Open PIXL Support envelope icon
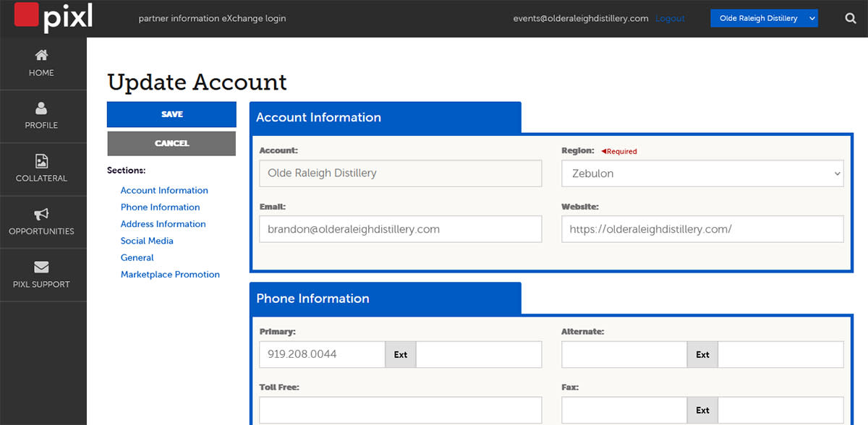Screen dimensions: 868x425 (41, 267)
